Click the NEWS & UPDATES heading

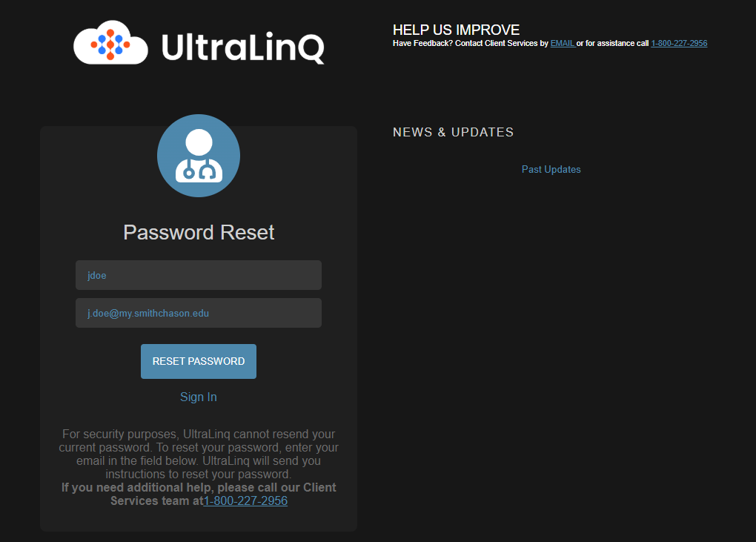[x=453, y=132]
